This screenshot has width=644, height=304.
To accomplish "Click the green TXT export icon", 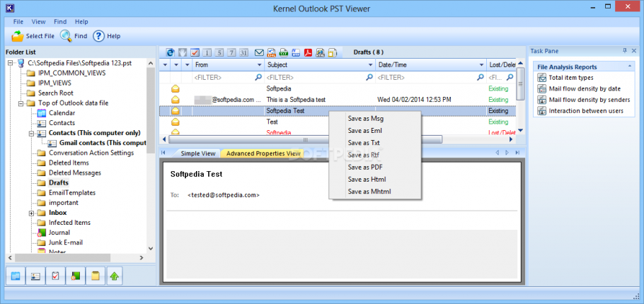I will [x=283, y=52].
